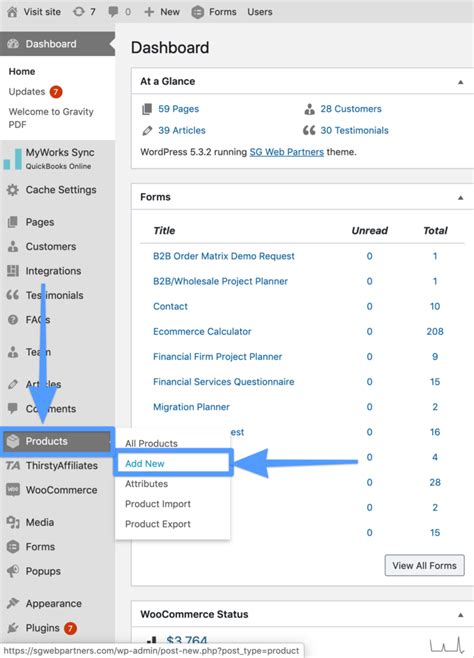Screen dimensions: 474x658
Task: Click the Plugins plug icon
Action: coord(13,628)
